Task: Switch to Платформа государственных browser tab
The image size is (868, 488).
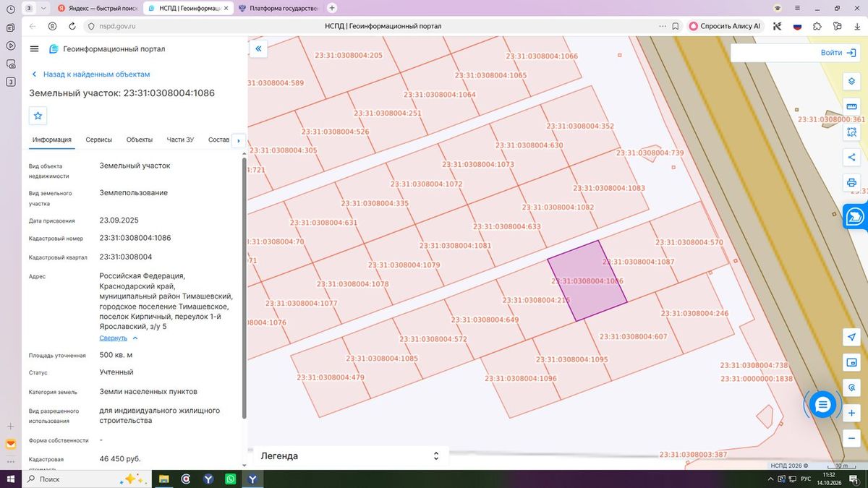Action: [x=278, y=8]
